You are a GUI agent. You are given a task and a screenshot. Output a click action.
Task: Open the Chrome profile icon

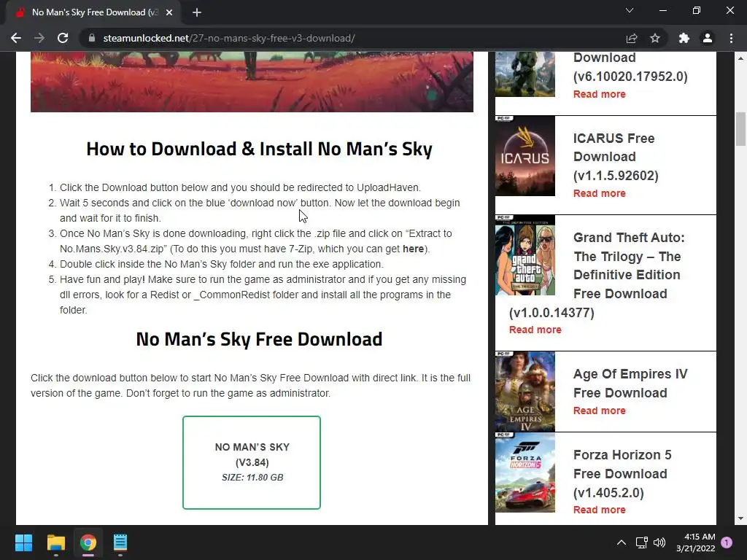point(708,38)
